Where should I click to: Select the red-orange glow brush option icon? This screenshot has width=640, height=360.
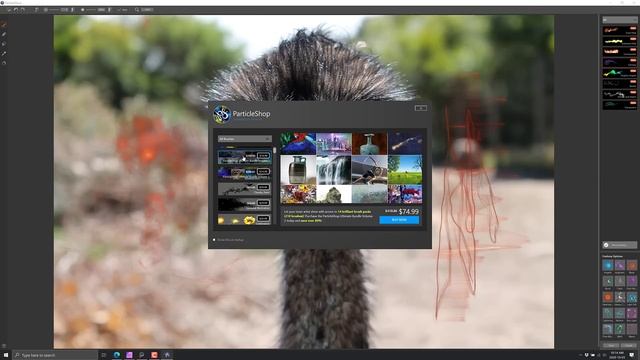click(x=608, y=298)
